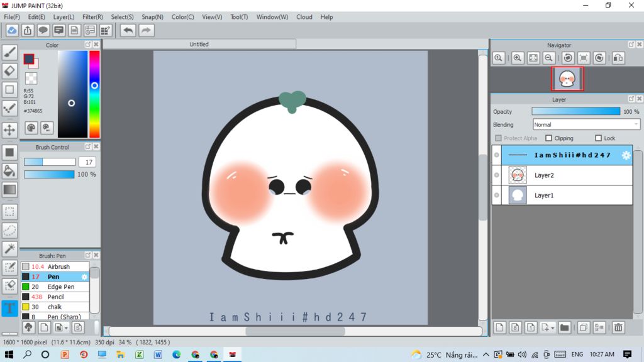The width and height of the screenshot is (644, 362).
Task: Click the Navigator canvas thumbnail
Action: coord(567,79)
